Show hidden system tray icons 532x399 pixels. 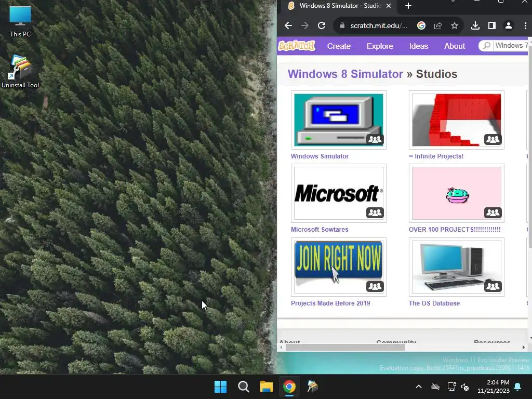[x=419, y=387]
